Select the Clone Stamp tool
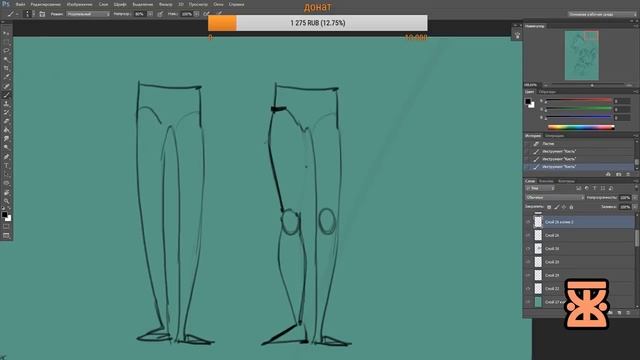 (6, 104)
